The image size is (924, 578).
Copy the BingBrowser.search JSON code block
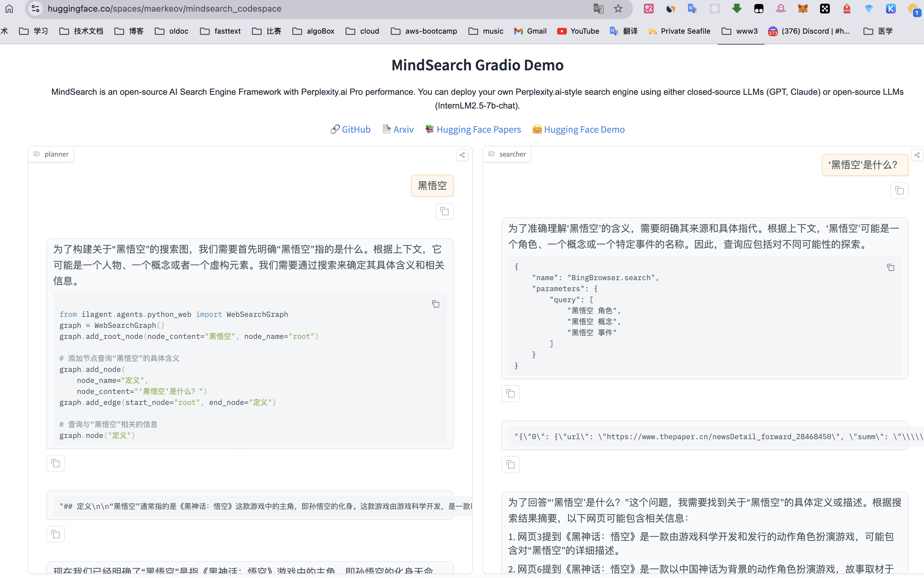(x=890, y=267)
